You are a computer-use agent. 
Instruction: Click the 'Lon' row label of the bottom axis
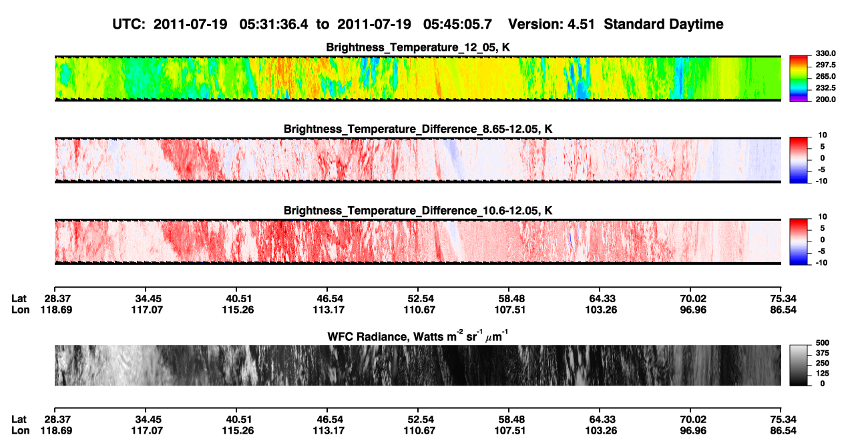click(x=21, y=430)
